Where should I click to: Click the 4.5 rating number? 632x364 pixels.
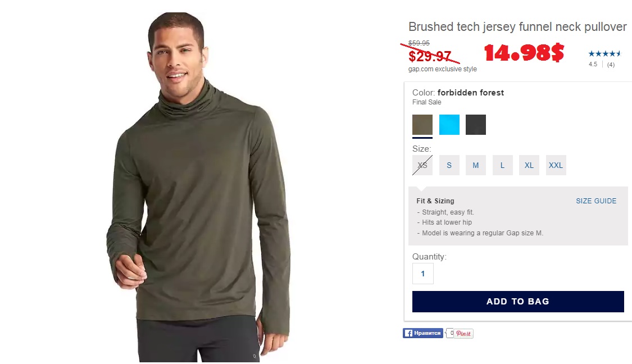tap(593, 64)
